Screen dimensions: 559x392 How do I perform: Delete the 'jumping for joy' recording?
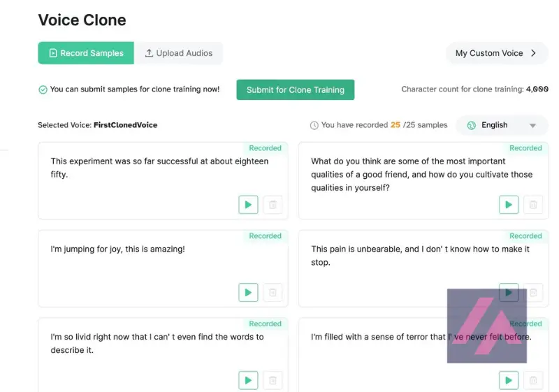coord(273,292)
